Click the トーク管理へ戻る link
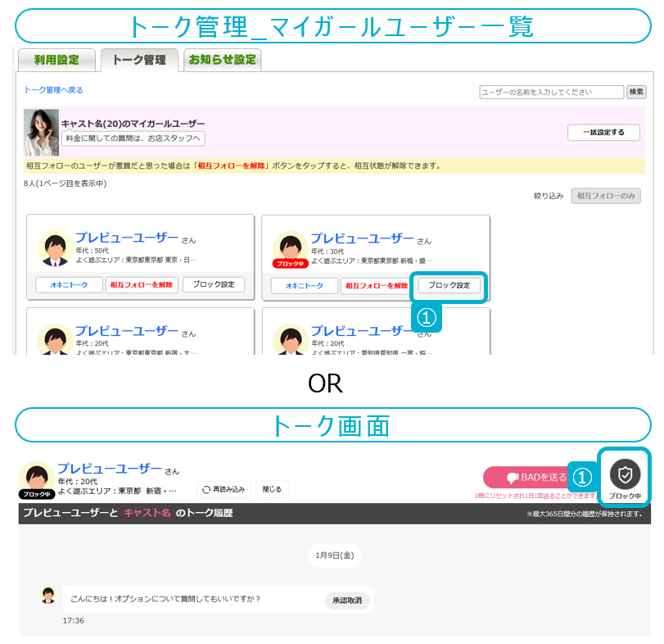The height and width of the screenshot is (644, 664). (x=53, y=90)
